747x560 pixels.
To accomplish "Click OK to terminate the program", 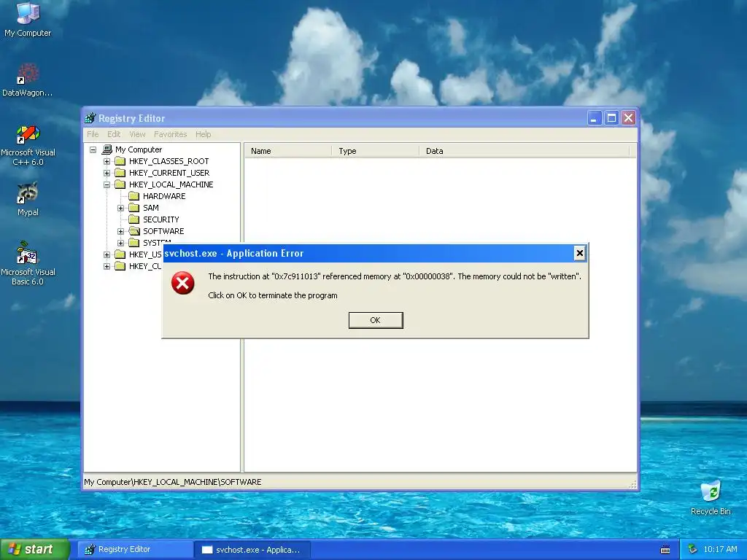I will click(376, 320).
